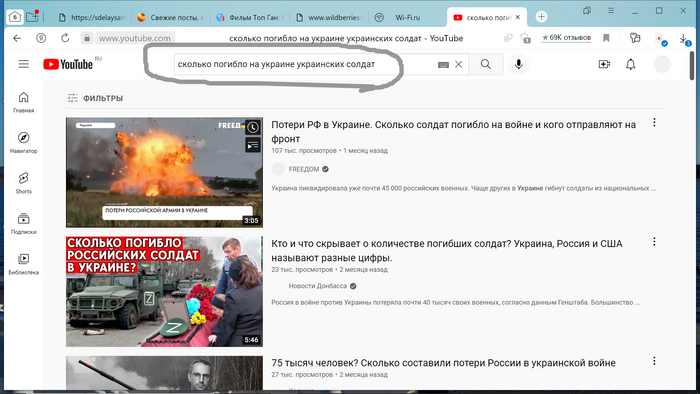
Task: Start voice search with the microphone
Action: (x=518, y=64)
